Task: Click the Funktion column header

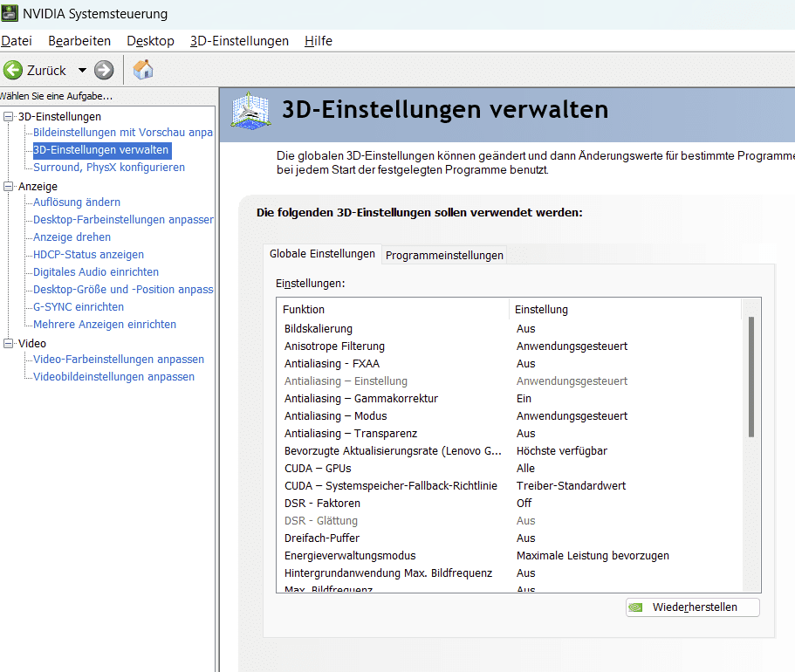Action: coord(393,309)
